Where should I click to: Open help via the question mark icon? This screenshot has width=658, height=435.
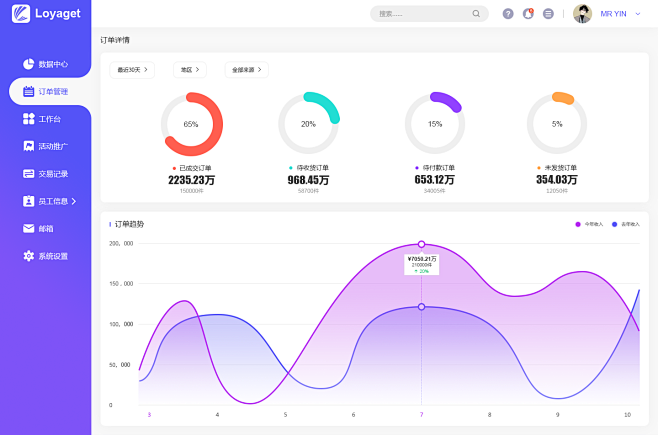pos(508,14)
